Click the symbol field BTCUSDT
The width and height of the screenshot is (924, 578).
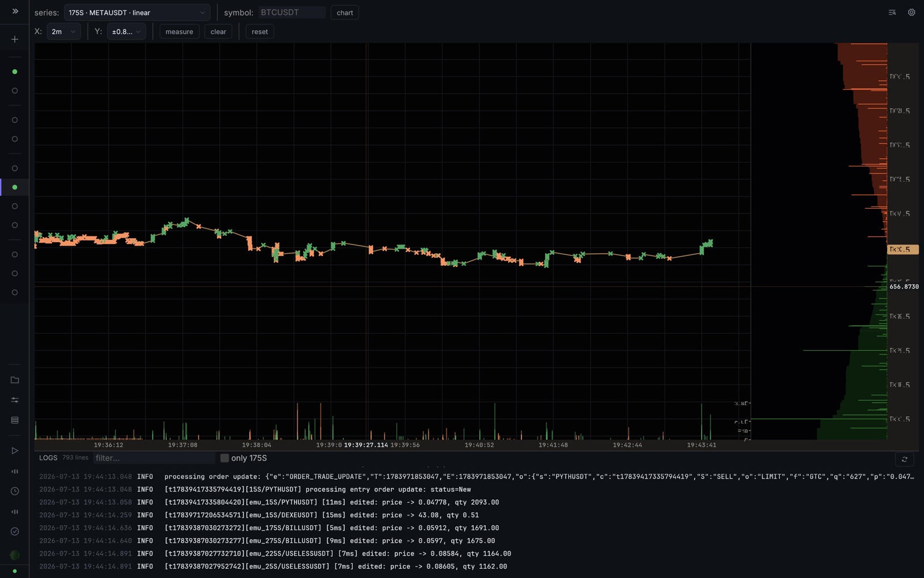292,12
